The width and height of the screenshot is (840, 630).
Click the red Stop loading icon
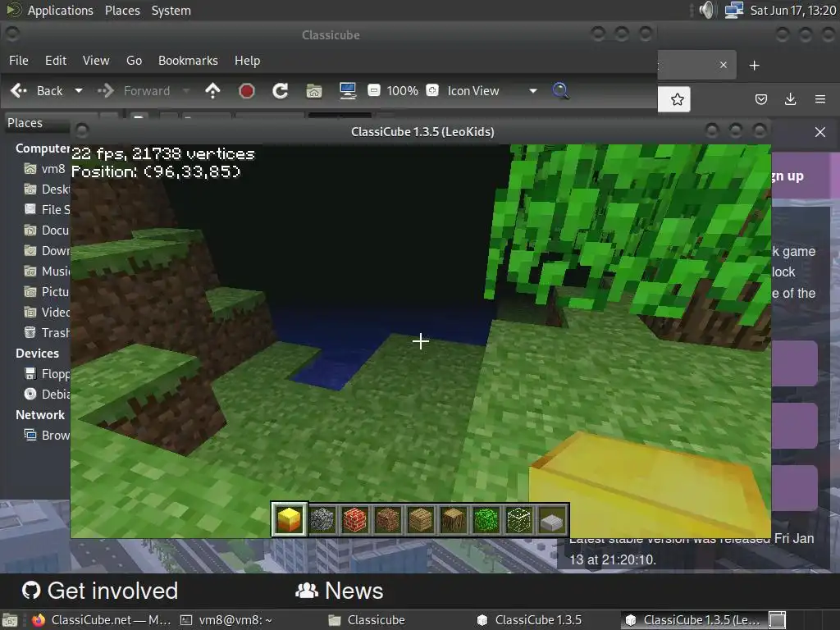(246, 91)
